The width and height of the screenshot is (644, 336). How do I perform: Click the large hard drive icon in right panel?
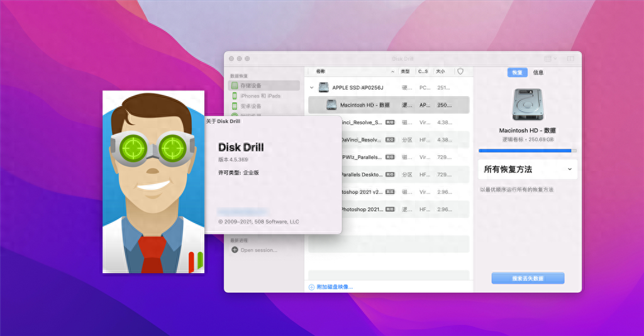point(527,104)
